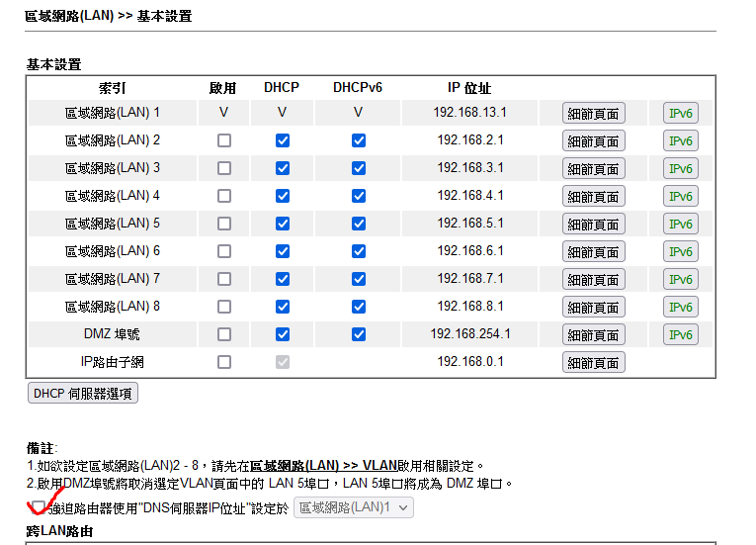Enable the IP路由子網 checkbox
The width and height of the screenshot is (756, 545).
coord(224,362)
